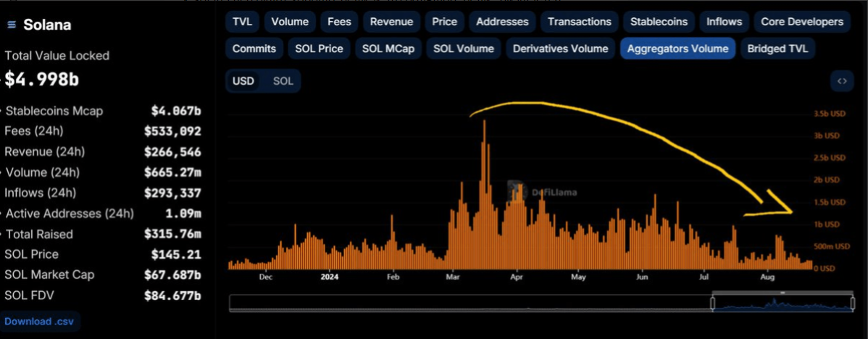Click the SOL FDV value $84.677b
Viewport: 868px width, 339px height.
tap(172, 296)
